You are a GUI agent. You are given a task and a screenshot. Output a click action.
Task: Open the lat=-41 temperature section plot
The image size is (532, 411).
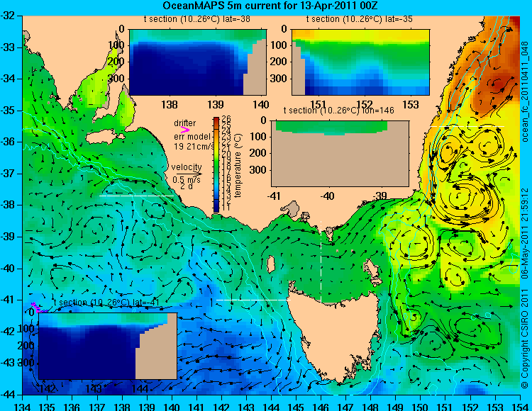point(108,346)
